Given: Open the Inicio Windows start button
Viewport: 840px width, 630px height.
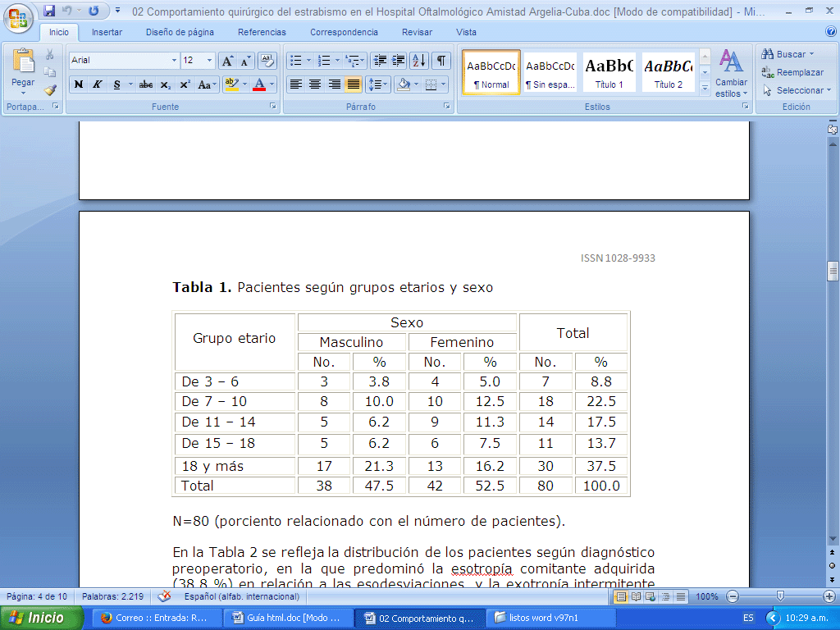Looking at the screenshot, I should click(x=41, y=618).
